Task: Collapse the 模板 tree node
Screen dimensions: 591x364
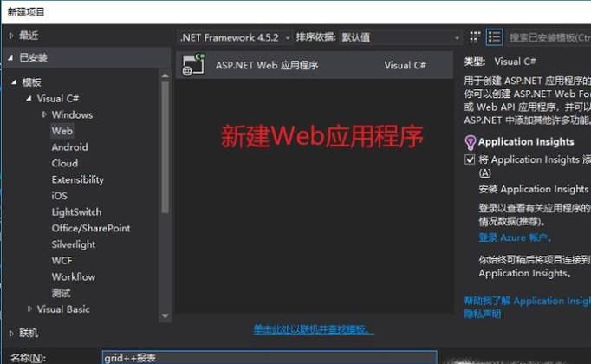Action: [x=14, y=81]
